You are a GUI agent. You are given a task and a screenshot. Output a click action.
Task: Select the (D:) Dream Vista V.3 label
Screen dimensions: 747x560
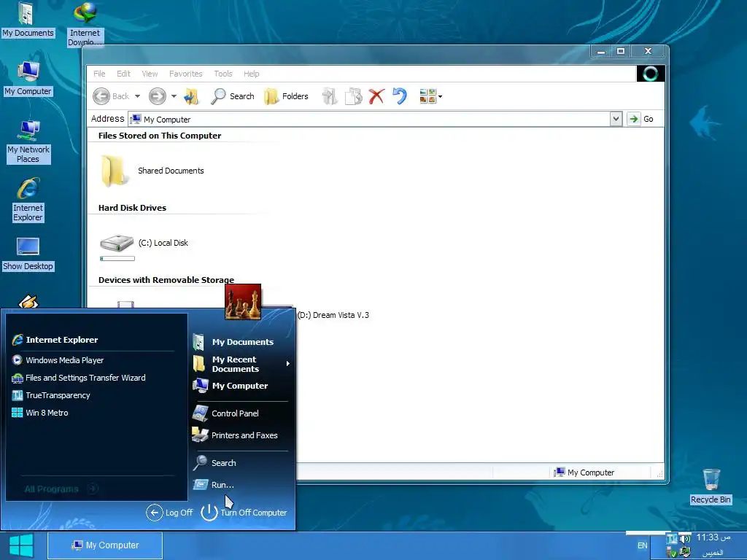point(333,315)
